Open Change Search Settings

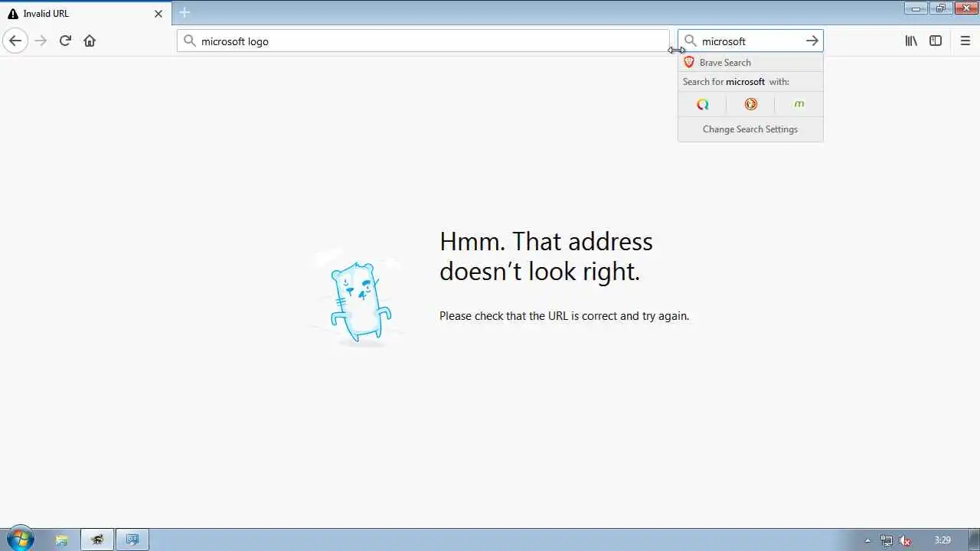coord(750,129)
